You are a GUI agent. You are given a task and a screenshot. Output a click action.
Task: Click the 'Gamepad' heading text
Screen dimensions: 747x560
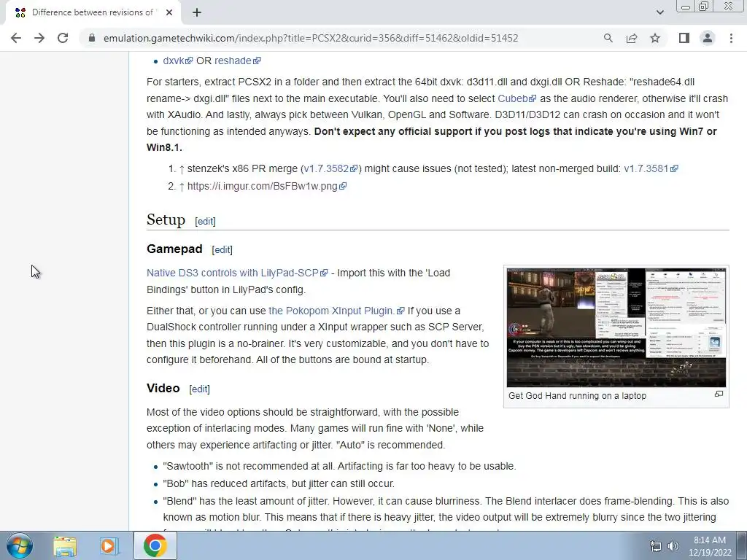(174, 249)
